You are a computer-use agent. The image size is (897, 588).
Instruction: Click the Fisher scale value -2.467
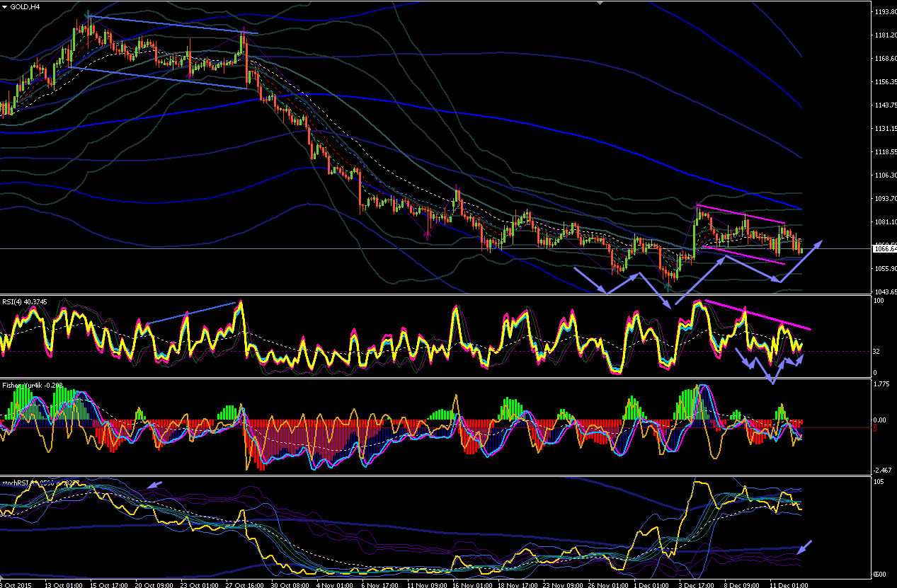[x=884, y=471]
